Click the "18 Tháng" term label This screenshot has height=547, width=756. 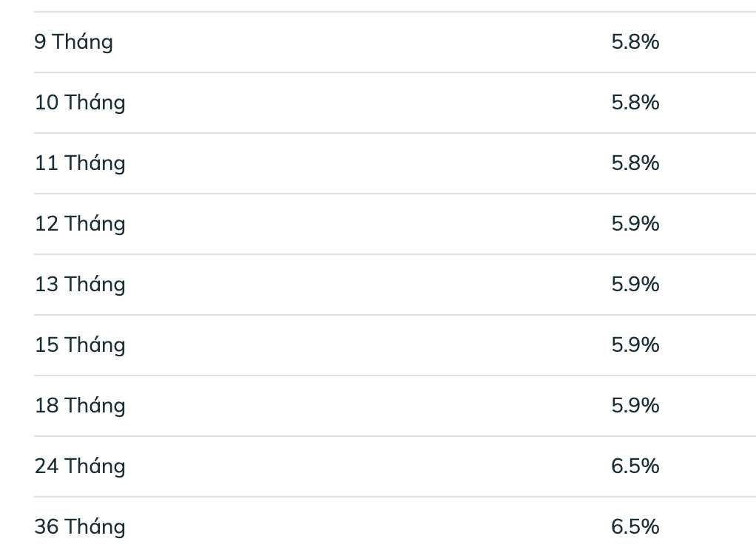coord(80,406)
